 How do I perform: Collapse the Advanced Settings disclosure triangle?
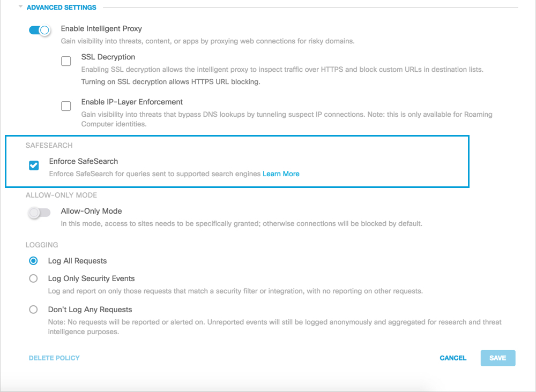(x=20, y=6)
